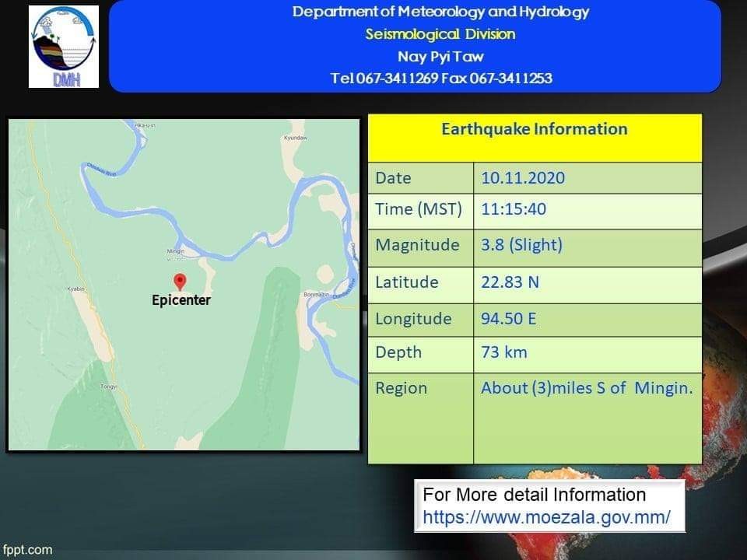Screen dimensions: 747x560
Task: Click the Epicenter text label
Action: click(181, 300)
